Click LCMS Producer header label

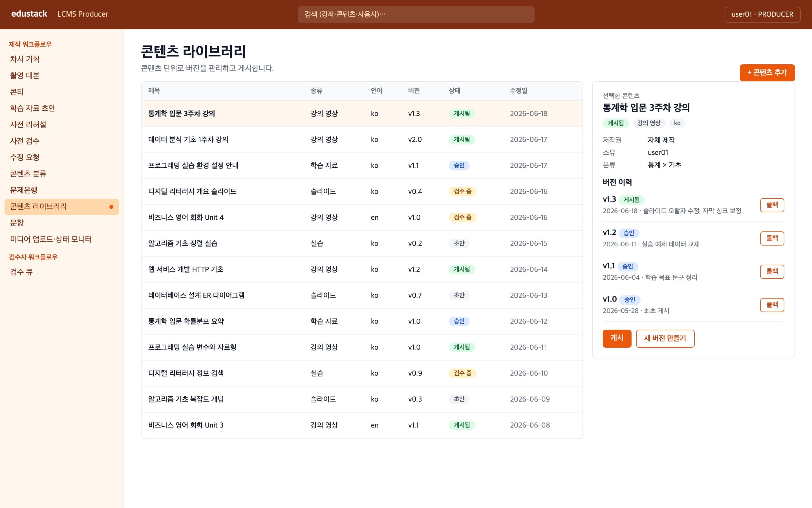click(x=83, y=14)
